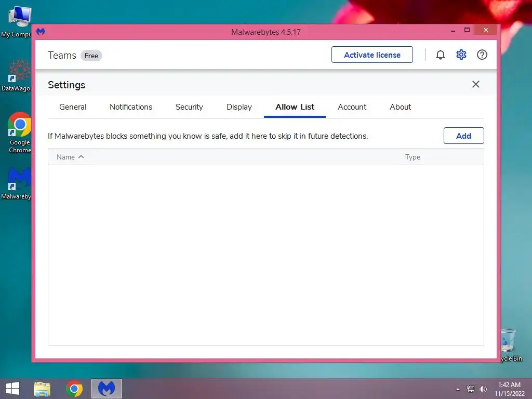Viewport: 532px width, 399px height.
Task: Maximize the Malwarebytes window
Action: pos(467,30)
